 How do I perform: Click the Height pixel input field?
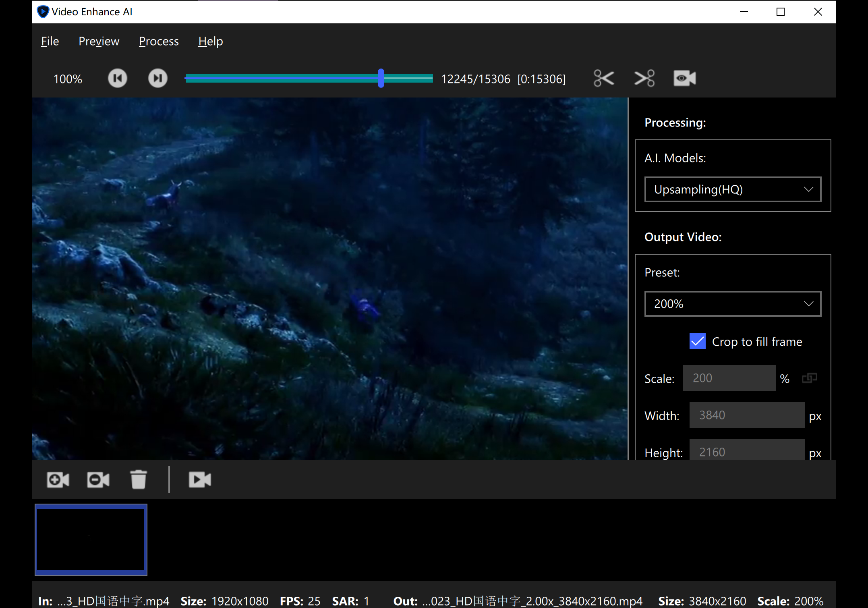[747, 450]
